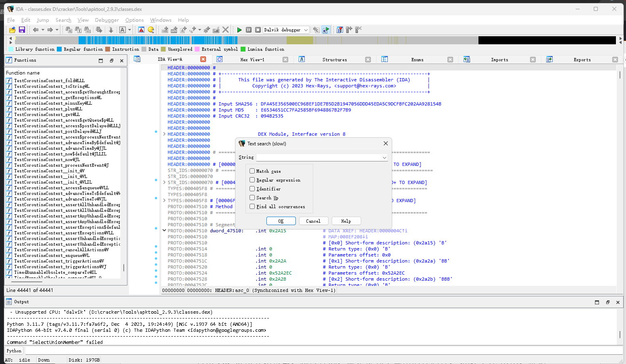Image resolution: width=626 pixels, height=364 pixels.
Task: Jump forward with the right arrow icon
Action: point(50,30)
